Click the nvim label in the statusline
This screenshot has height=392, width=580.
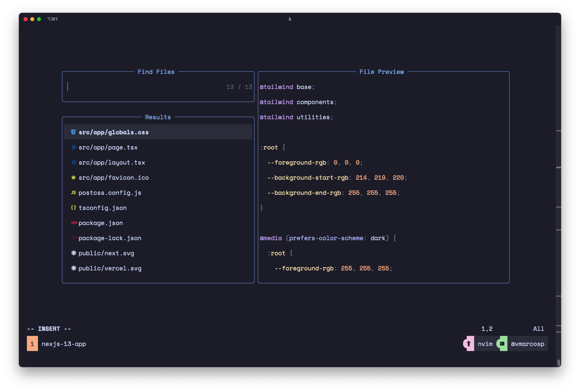(485, 344)
